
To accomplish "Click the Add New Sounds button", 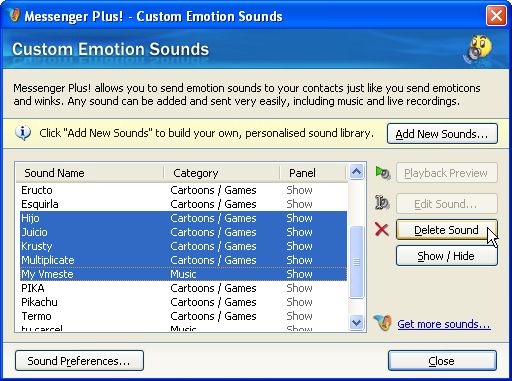I will click(442, 134).
